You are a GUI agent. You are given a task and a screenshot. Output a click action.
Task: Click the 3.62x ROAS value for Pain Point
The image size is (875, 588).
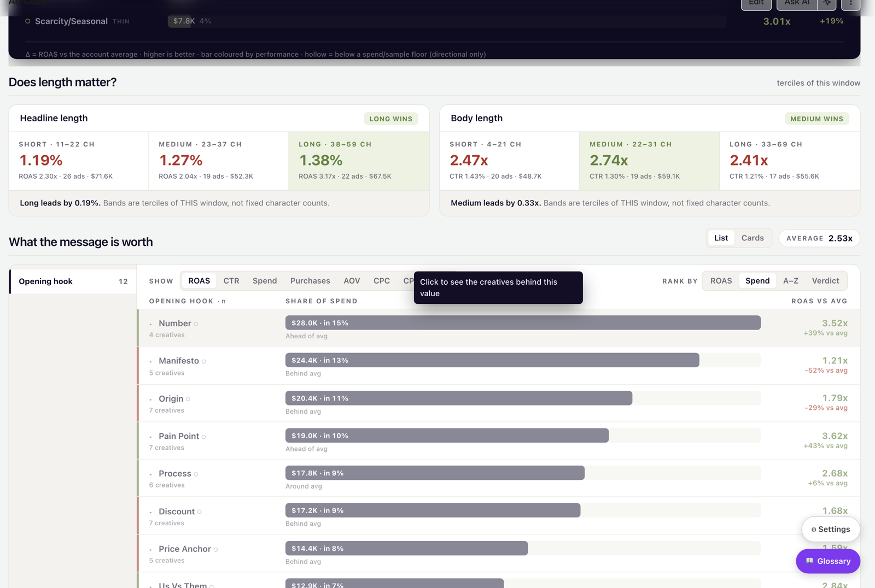835,436
